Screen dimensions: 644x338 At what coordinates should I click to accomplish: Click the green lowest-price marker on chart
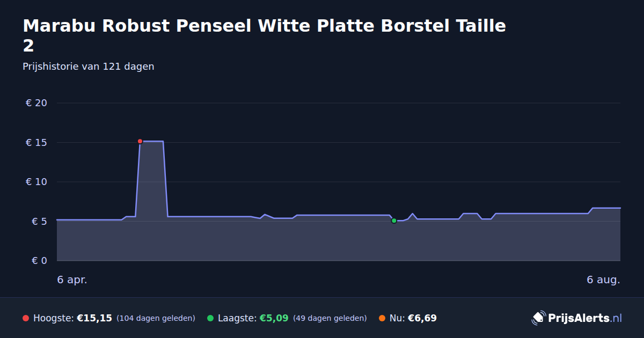click(394, 221)
